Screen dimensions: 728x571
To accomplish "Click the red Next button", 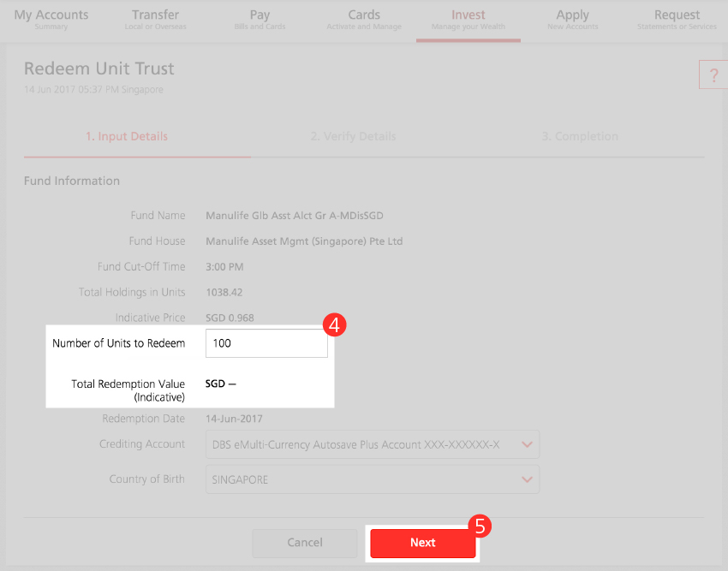I will click(422, 543).
